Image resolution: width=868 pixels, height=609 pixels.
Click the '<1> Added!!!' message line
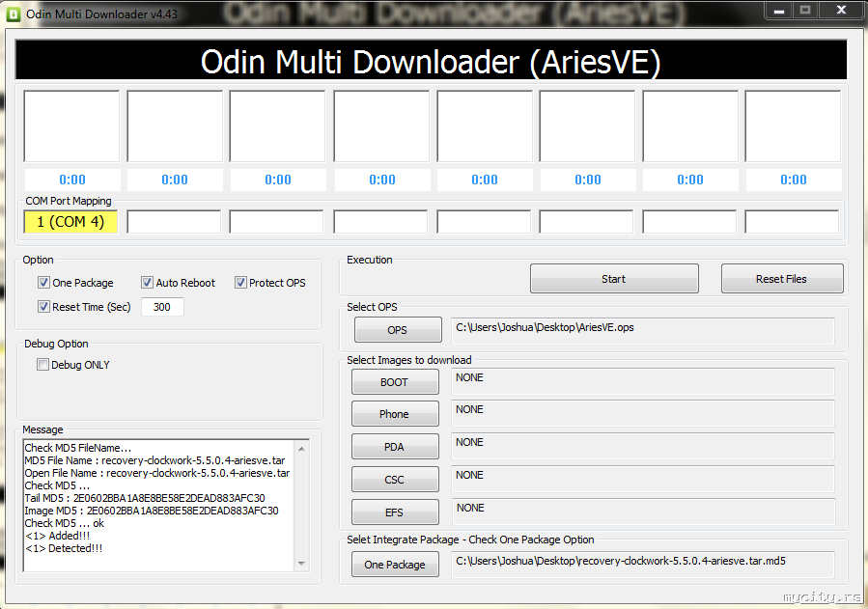tap(58, 536)
